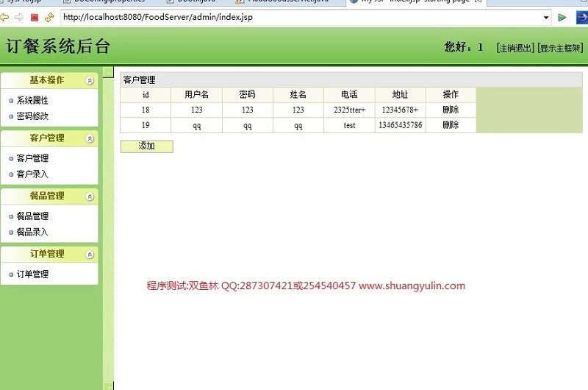Screen dimensions: 588x390
Task: Click the 订单管理 section header
Action: (49, 254)
